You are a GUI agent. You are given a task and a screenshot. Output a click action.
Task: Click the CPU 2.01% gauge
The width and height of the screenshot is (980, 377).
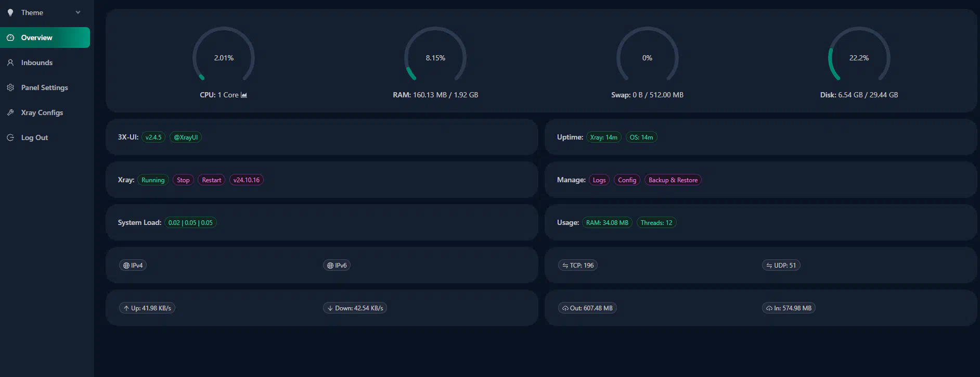coord(224,55)
